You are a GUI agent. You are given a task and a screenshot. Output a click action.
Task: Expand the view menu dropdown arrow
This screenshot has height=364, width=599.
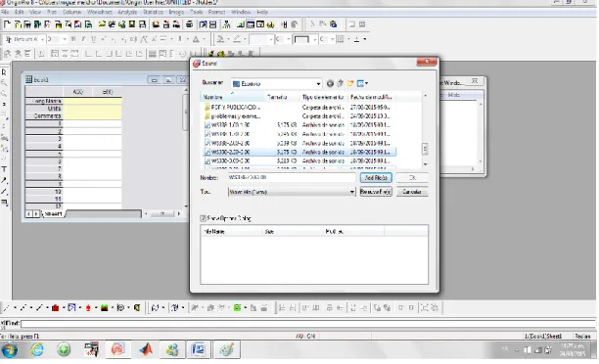(x=366, y=83)
